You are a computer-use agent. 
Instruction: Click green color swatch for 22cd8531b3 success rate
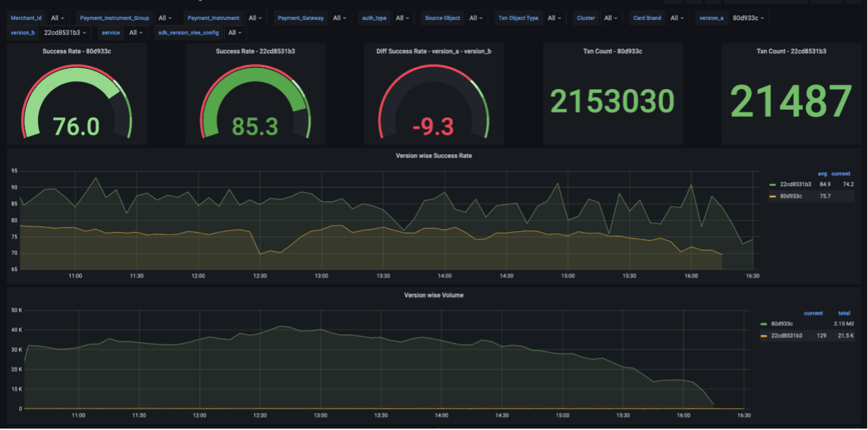tap(773, 184)
